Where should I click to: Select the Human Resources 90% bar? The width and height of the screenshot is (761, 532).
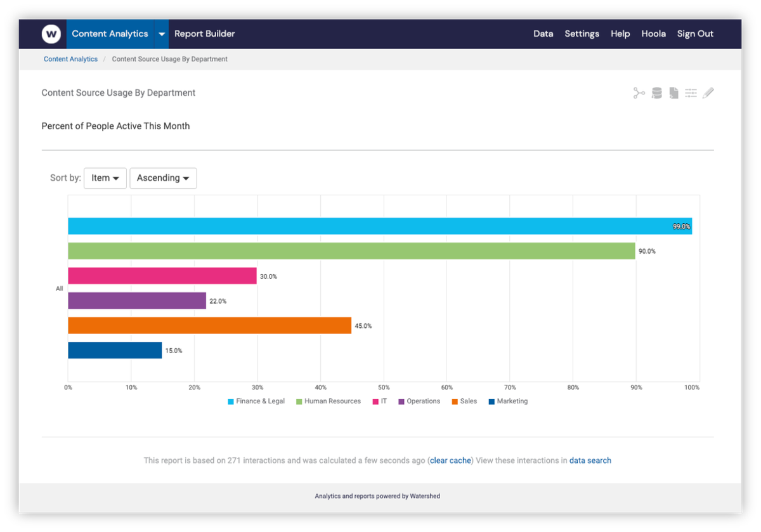click(x=349, y=250)
